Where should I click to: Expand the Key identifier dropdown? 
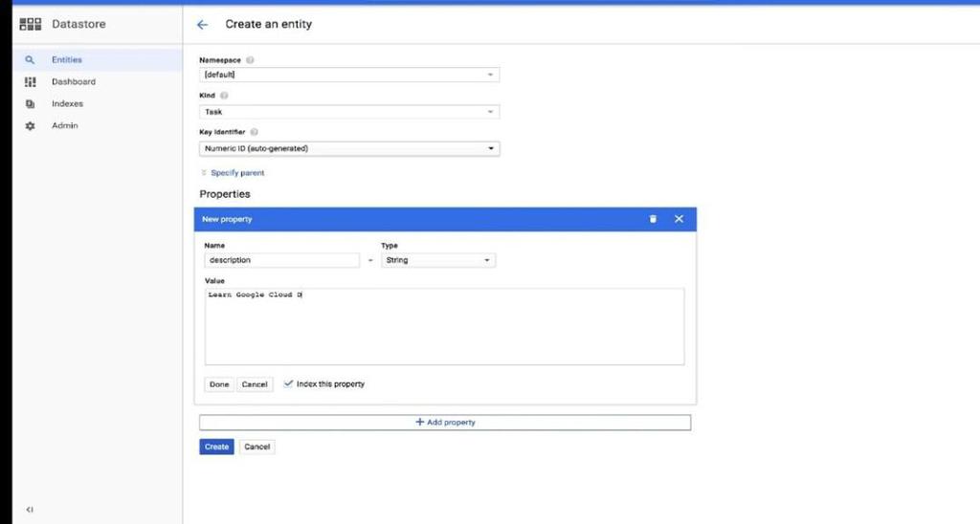(x=348, y=149)
